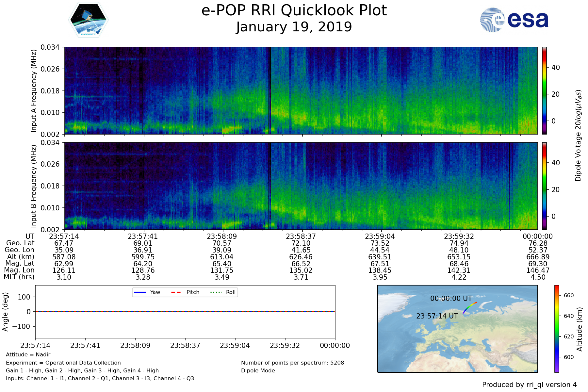Click the rainbow orbit track on the map
The height and width of the screenshot is (392, 588).
click(x=470, y=307)
